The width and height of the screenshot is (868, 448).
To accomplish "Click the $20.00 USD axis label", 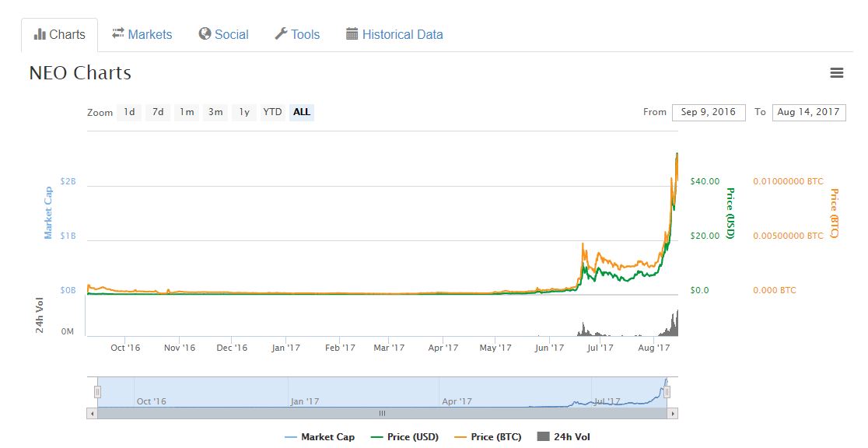I will point(705,236).
